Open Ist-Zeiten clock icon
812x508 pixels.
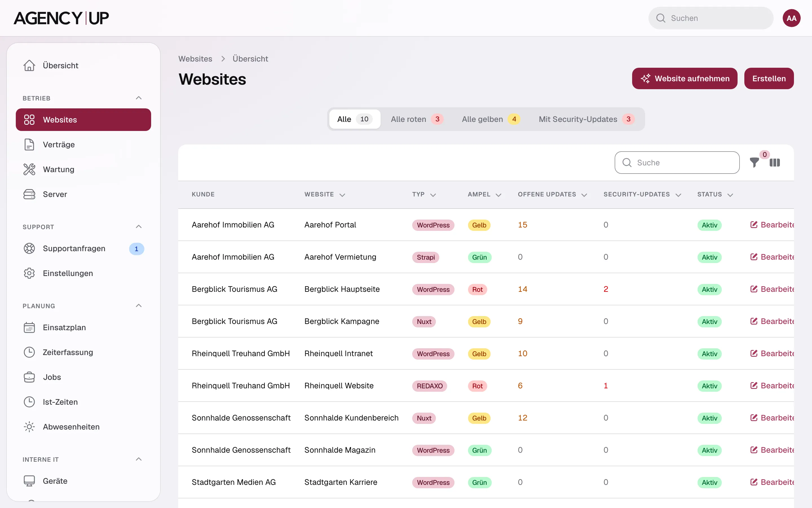tap(29, 402)
